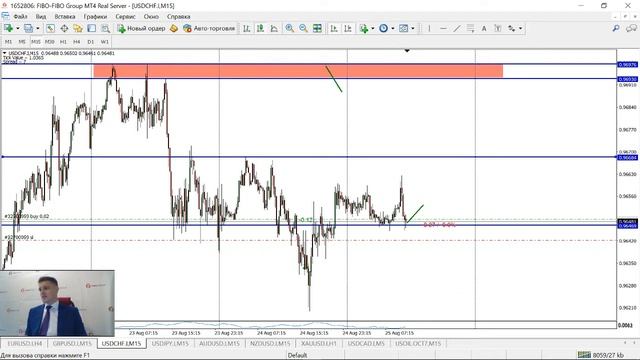The height and width of the screenshot is (360, 640).
Task: Select the trendline drawing tool
Action: point(457,28)
